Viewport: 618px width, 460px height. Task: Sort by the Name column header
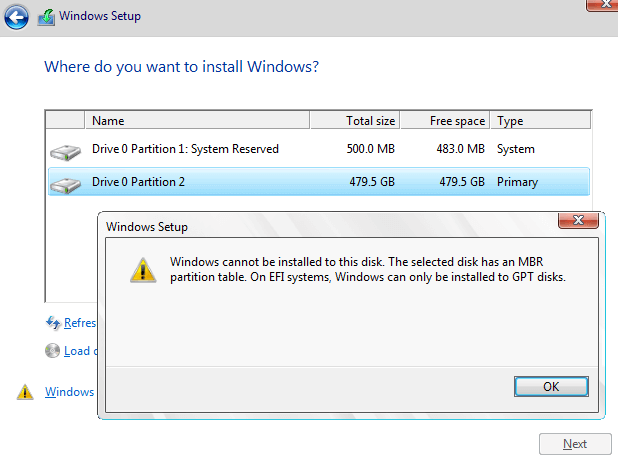pos(197,121)
